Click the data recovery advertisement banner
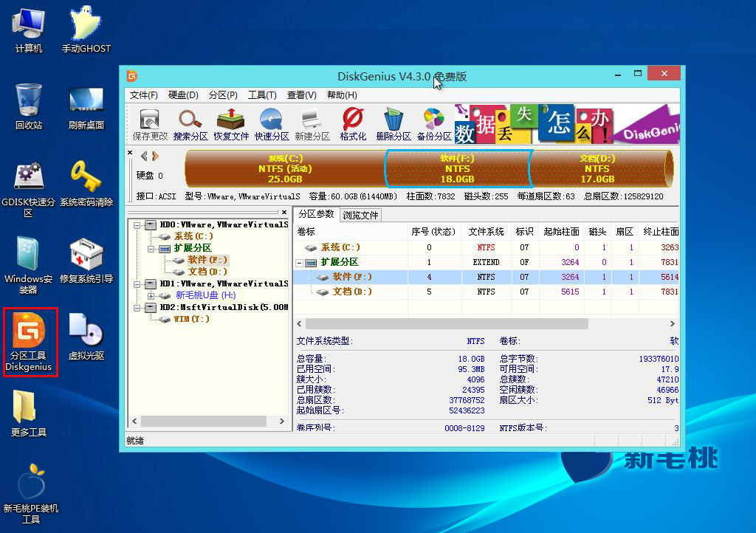This screenshot has height=533, width=756. click(567, 124)
